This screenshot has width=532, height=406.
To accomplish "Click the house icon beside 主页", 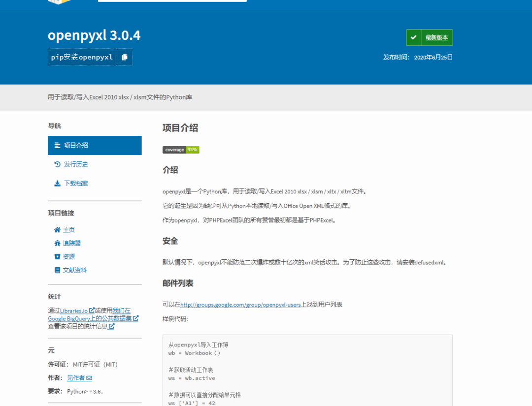I will (57, 230).
